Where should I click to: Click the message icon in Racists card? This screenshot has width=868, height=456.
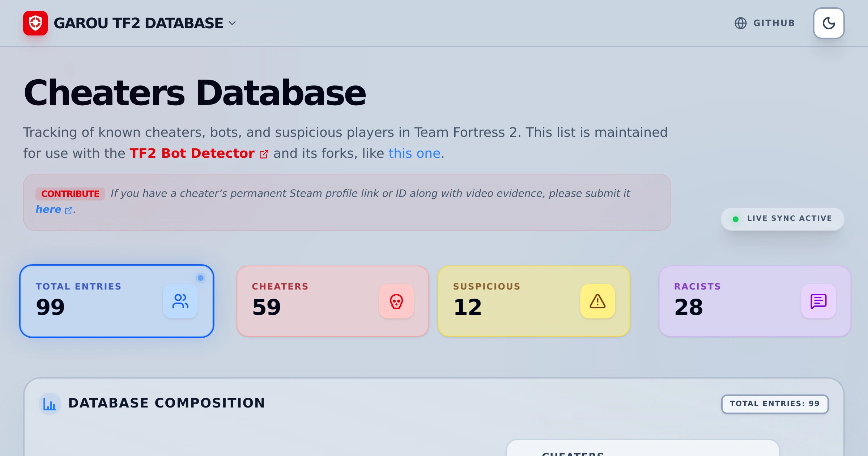click(818, 301)
